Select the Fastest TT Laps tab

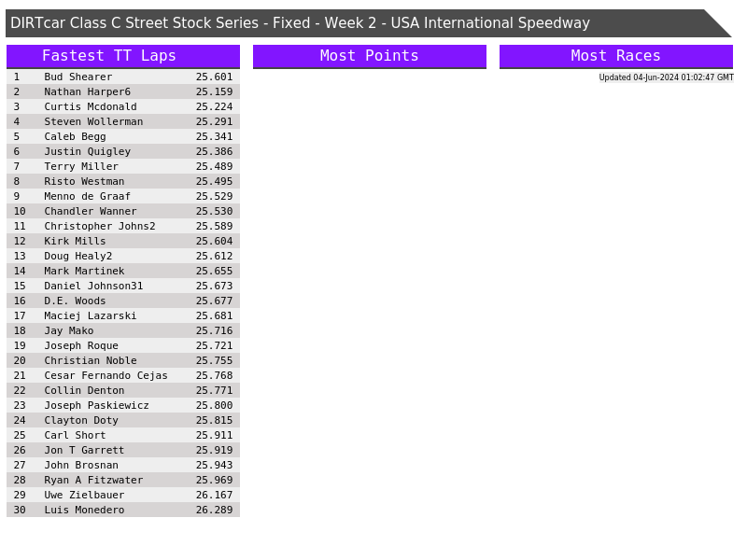click(x=122, y=56)
